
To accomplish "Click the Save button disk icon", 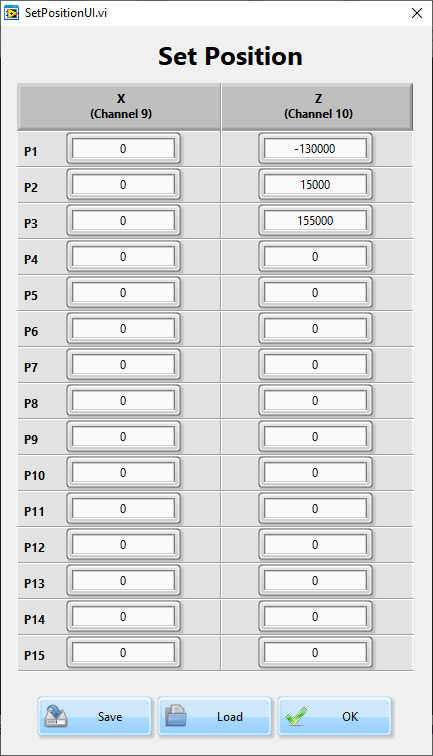I will tap(56, 716).
